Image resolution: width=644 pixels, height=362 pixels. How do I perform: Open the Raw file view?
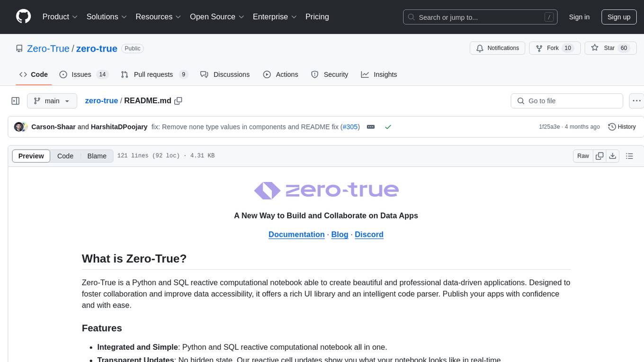pos(583,156)
